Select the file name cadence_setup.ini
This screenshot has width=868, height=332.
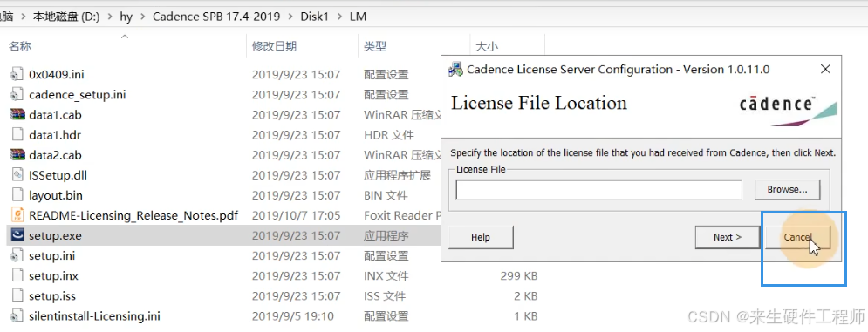click(x=78, y=95)
